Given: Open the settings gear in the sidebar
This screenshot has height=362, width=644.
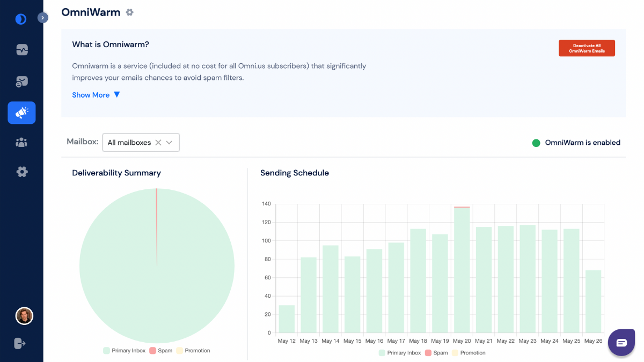Looking at the screenshot, I should (x=21, y=172).
